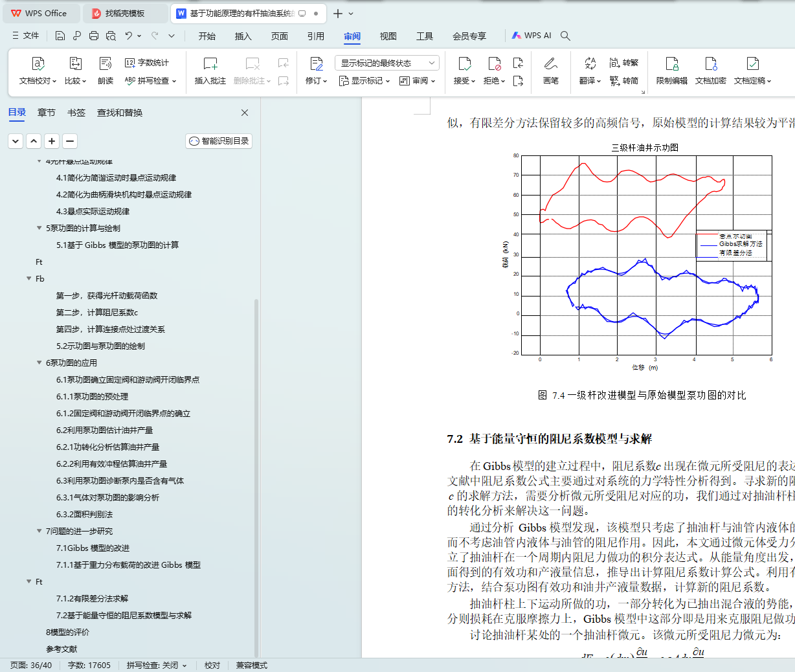Jump to '6.2利用泵功图估计油井产量' heading
The height and width of the screenshot is (672, 795).
[105, 430]
